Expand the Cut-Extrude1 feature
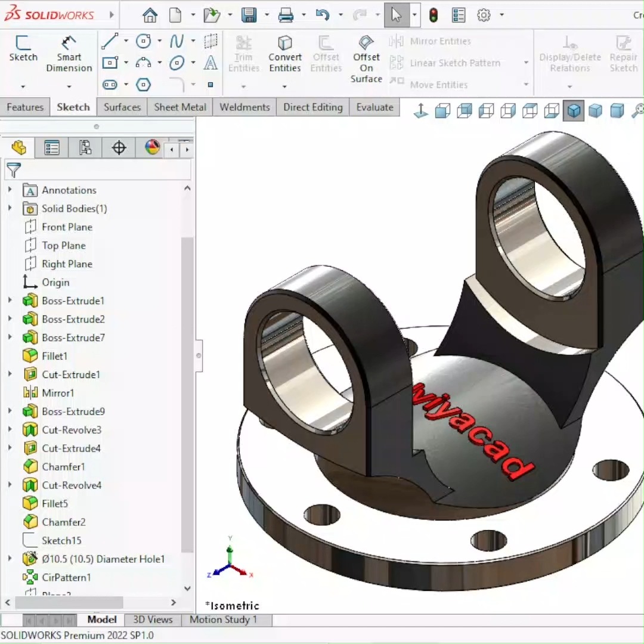644x644 pixels. [10, 374]
